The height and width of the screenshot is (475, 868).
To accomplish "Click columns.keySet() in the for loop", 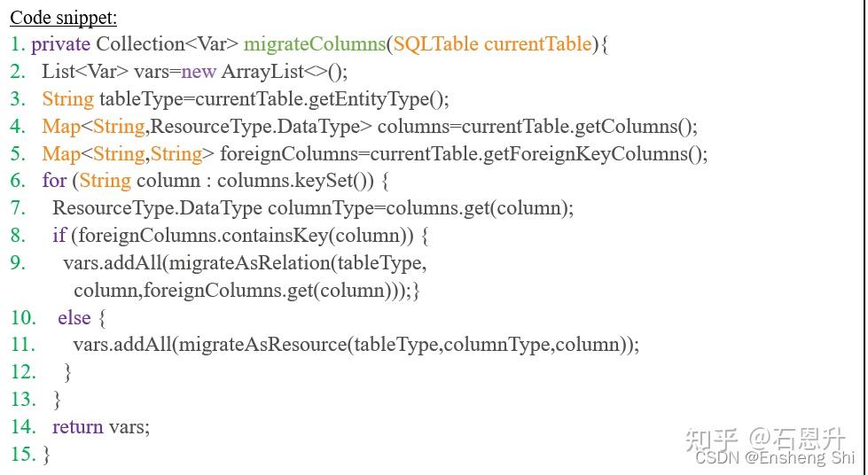I will click(x=289, y=181).
